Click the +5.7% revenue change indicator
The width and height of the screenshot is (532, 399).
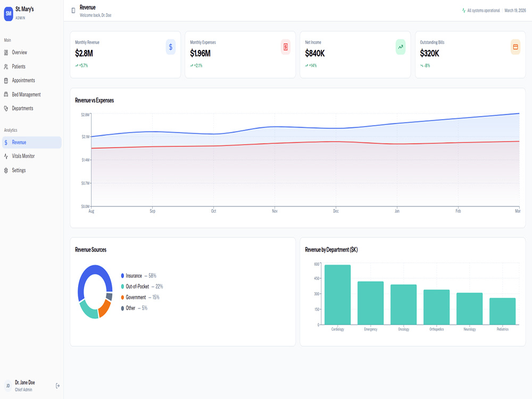point(81,65)
